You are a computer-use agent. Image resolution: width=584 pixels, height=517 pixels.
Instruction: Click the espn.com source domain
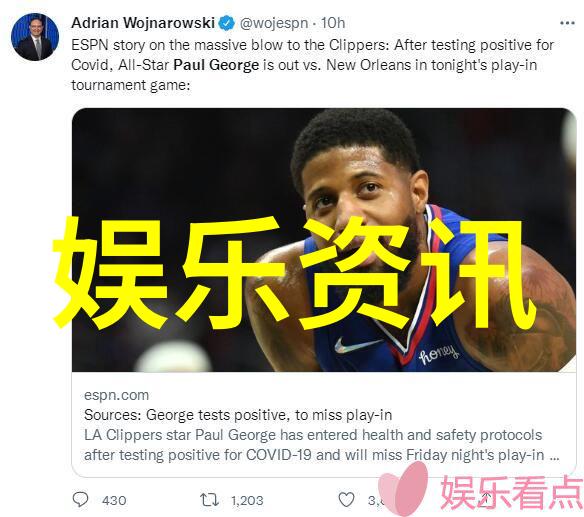[x=116, y=395]
